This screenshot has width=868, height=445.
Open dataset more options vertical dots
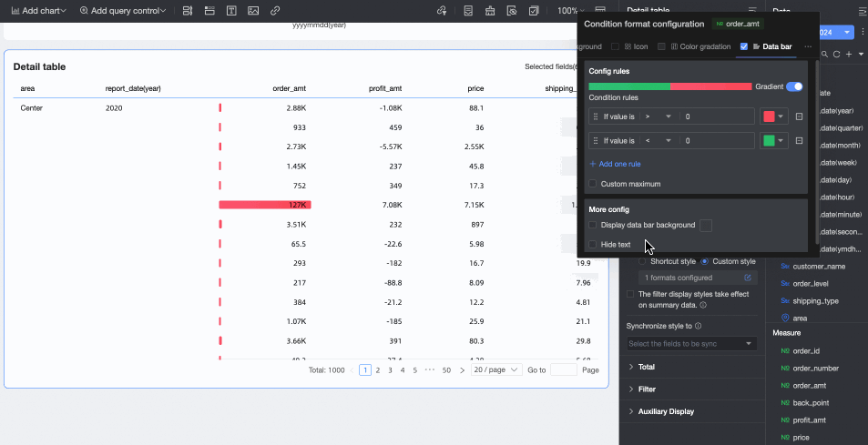pos(863,32)
